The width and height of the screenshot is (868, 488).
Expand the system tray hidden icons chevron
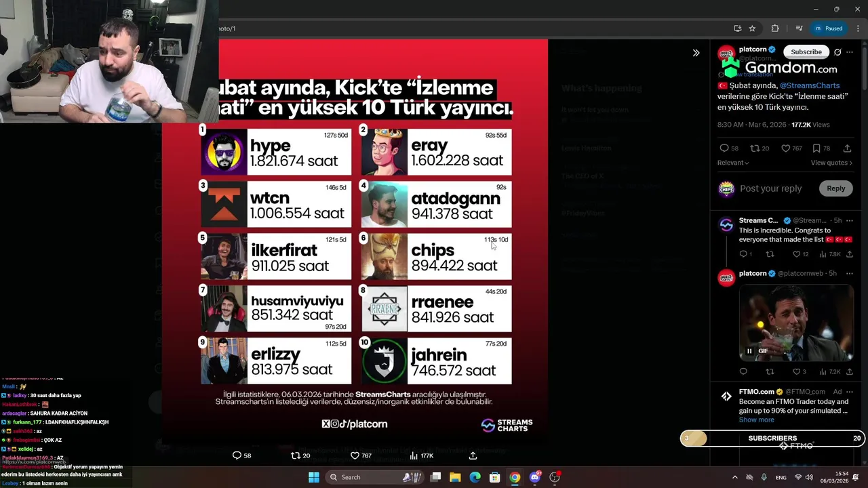pyautogui.click(x=734, y=477)
